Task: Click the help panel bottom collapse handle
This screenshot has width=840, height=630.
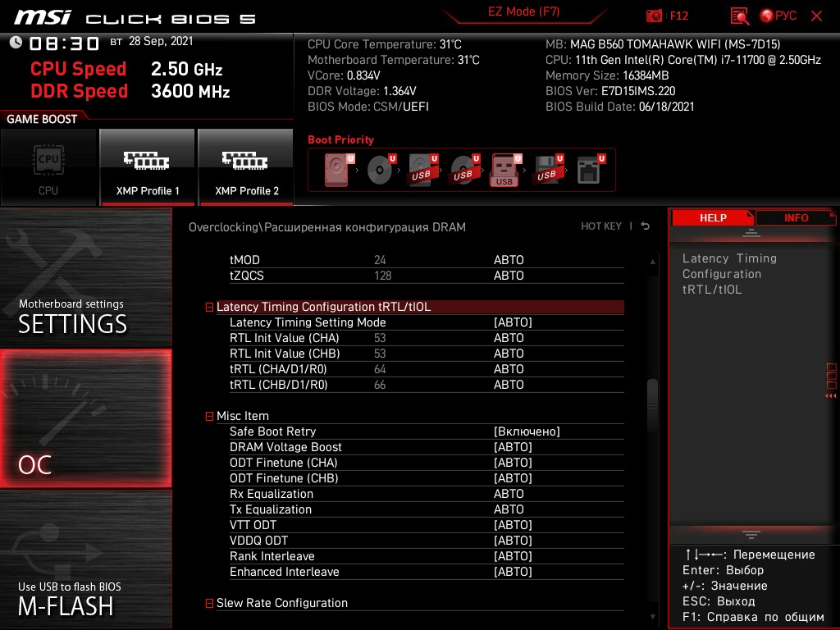Action: pyautogui.click(x=751, y=535)
